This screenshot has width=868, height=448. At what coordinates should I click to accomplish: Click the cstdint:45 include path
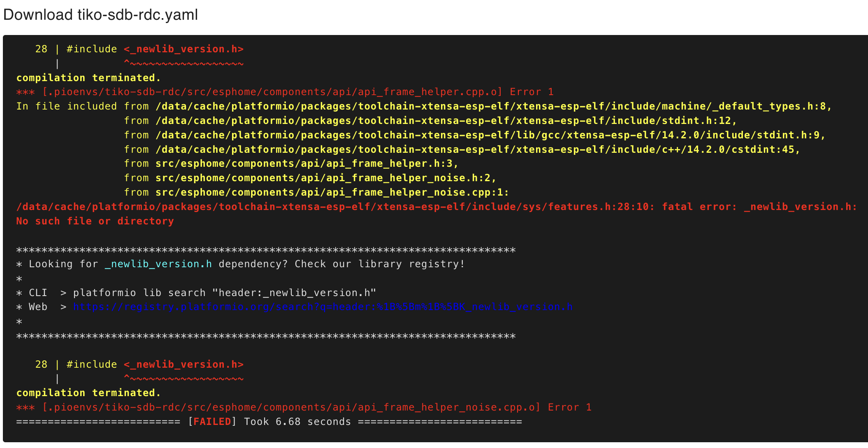[x=477, y=149]
